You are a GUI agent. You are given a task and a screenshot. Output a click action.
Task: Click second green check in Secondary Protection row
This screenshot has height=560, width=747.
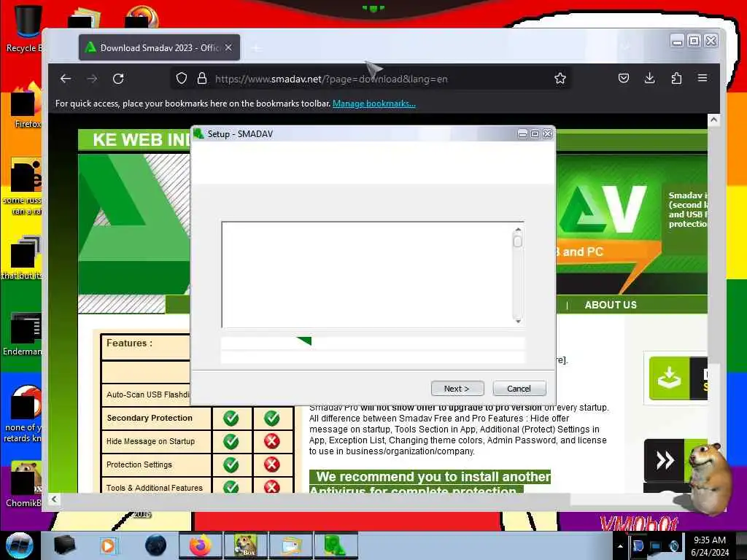click(272, 418)
